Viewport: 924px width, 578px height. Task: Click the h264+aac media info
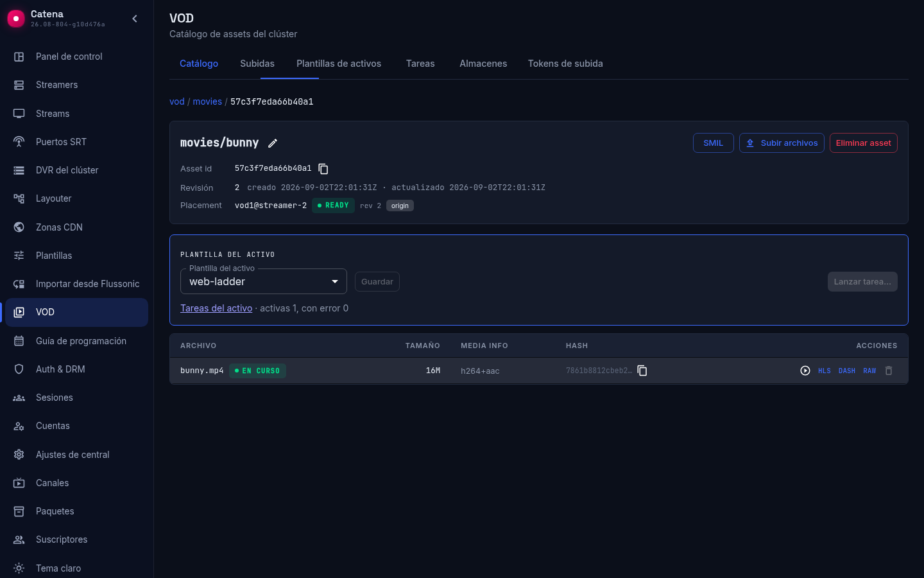point(480,371)
